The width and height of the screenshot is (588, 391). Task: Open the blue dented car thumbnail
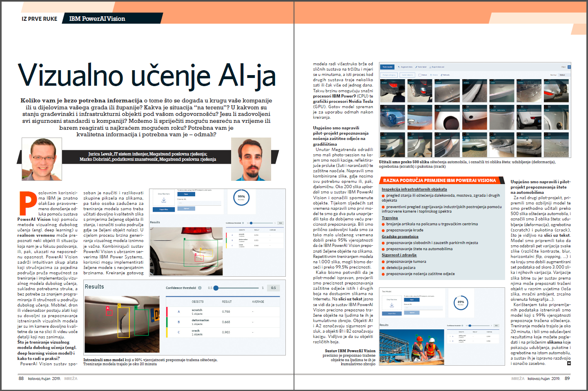coord(392,117)
